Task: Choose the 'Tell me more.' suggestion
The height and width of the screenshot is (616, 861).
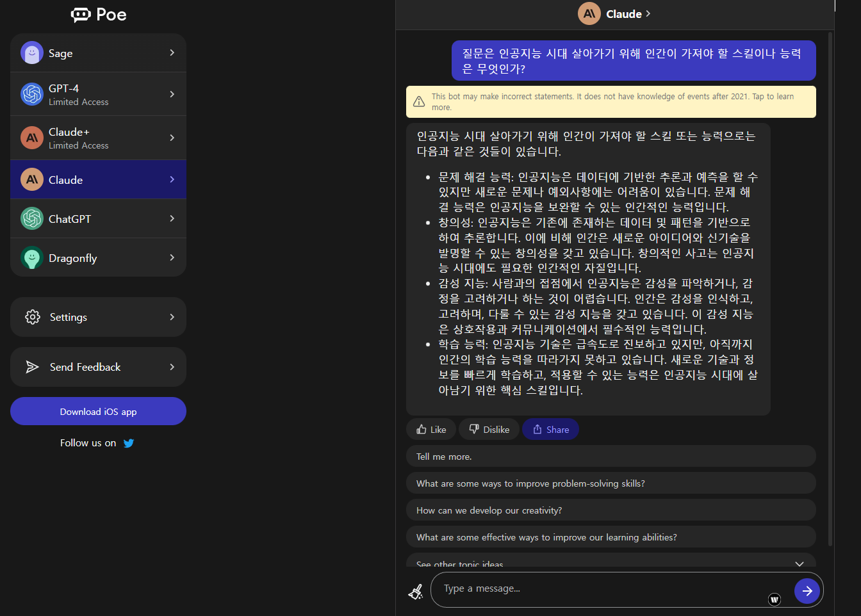Action: (611, 456)
